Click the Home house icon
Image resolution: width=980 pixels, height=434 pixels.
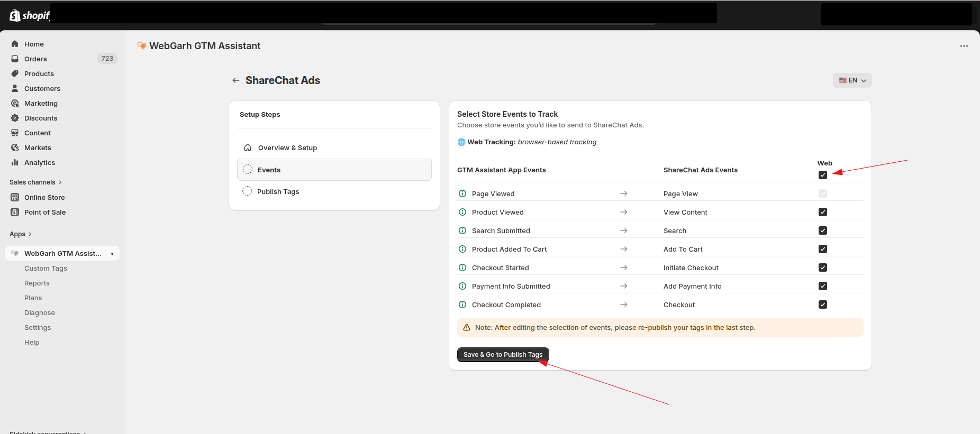coord(15,44)
